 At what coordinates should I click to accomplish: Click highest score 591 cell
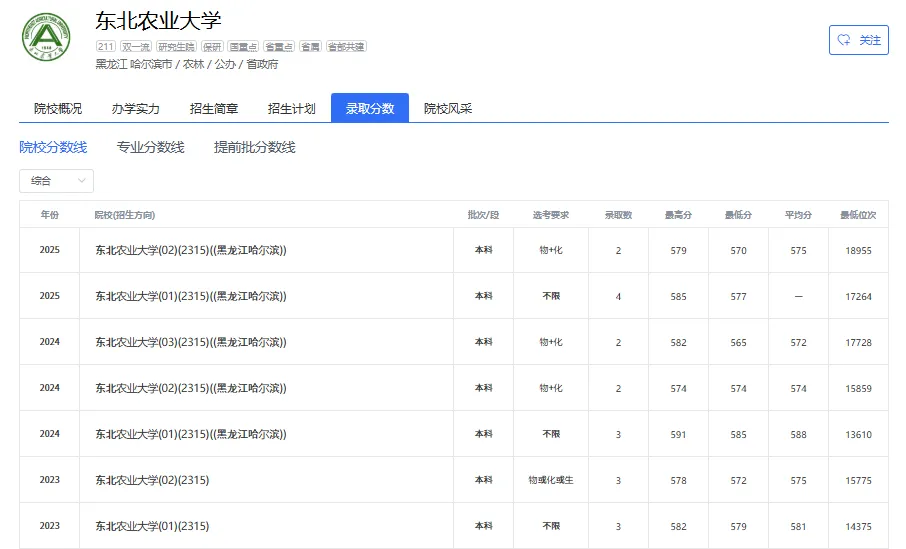(678, 435)
